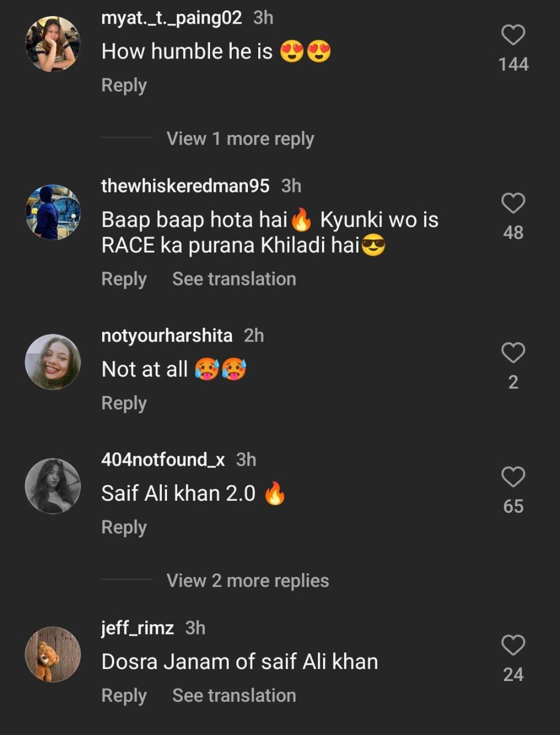The height and width of the screenshot is (735, 560).
Task: Open jeff_rimz's teddy bear avatar
Action: (53, 654)
